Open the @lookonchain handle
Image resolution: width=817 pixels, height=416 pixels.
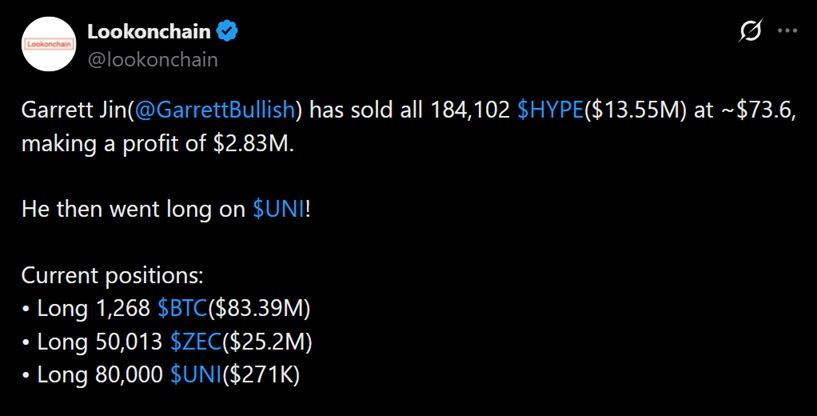pyautogui.click(x=152, y=60)
